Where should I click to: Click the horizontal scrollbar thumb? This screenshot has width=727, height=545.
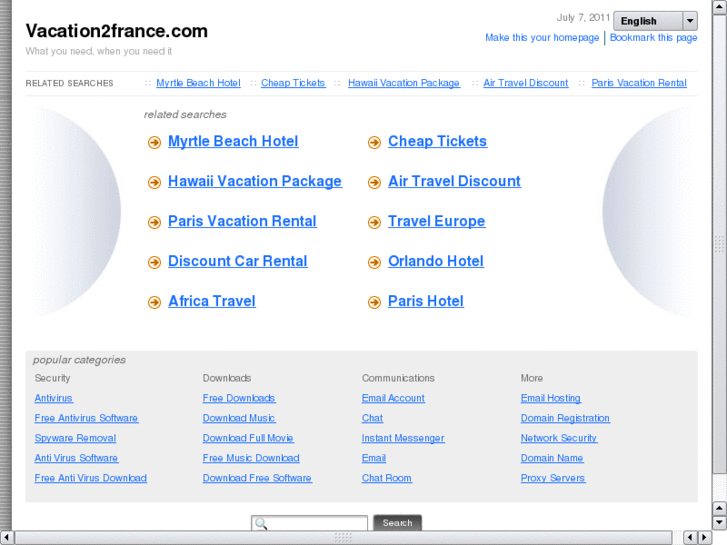coord(343,537)
